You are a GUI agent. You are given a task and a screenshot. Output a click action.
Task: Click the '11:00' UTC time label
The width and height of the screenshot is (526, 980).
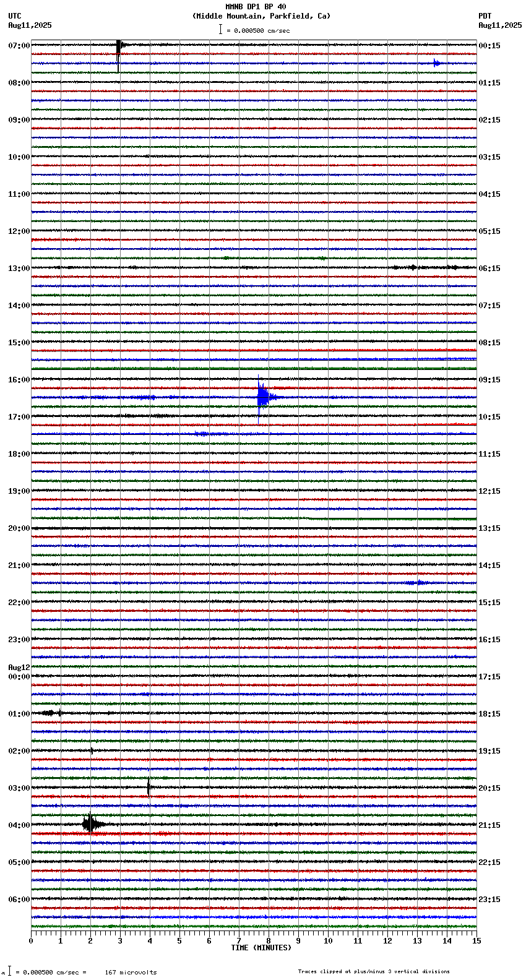coord(19,194)
